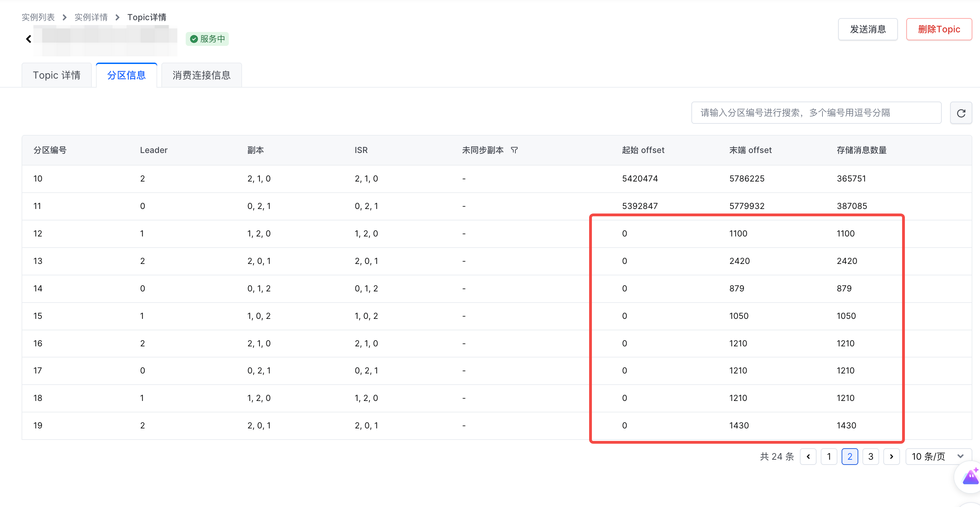
Task: Open 实例详情 breadcrumb link
Action: (x=91, y=17)
